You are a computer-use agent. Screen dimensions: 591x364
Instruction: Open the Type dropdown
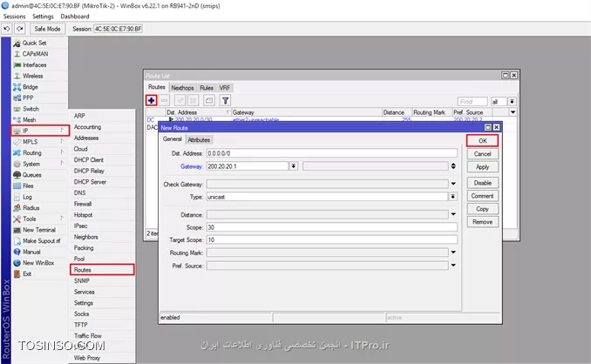pos(453,197)
